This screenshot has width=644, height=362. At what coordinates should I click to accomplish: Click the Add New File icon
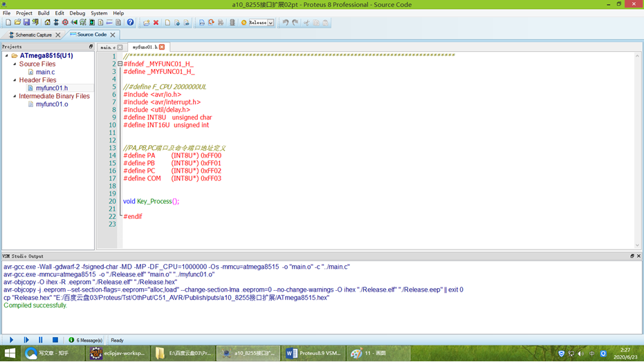click(x=167, y=23)
